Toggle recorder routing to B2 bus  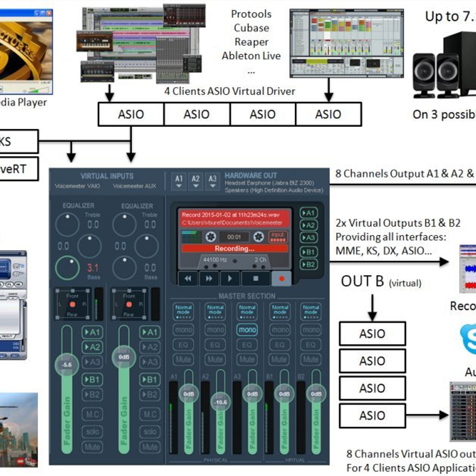(309, 264)
